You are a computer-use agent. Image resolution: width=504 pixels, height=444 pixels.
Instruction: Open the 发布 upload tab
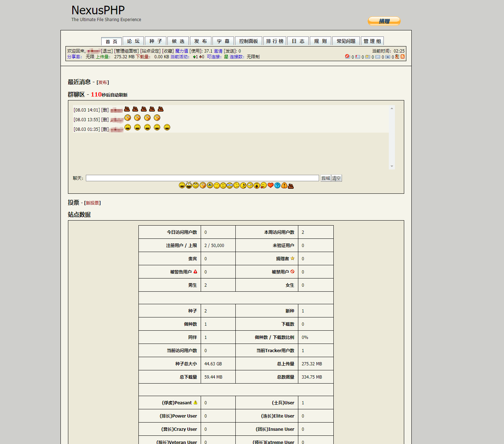201,41
